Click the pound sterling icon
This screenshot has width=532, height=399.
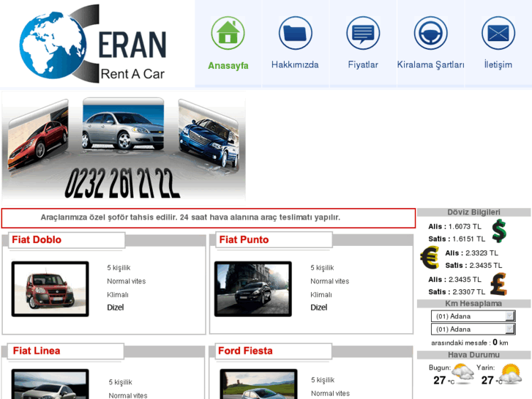coord(498,284)
